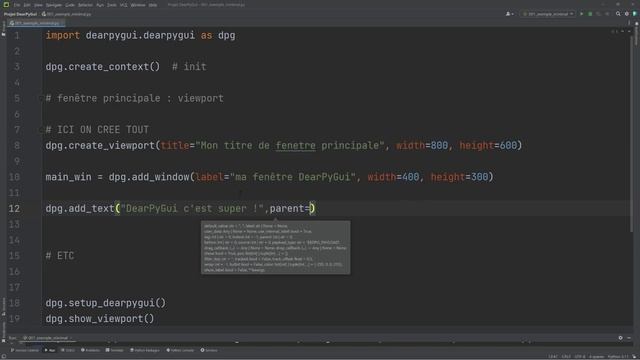Screen dimensions: 640x360
Task: Open Run panel settings gear icon
Action: click(620, 338)
